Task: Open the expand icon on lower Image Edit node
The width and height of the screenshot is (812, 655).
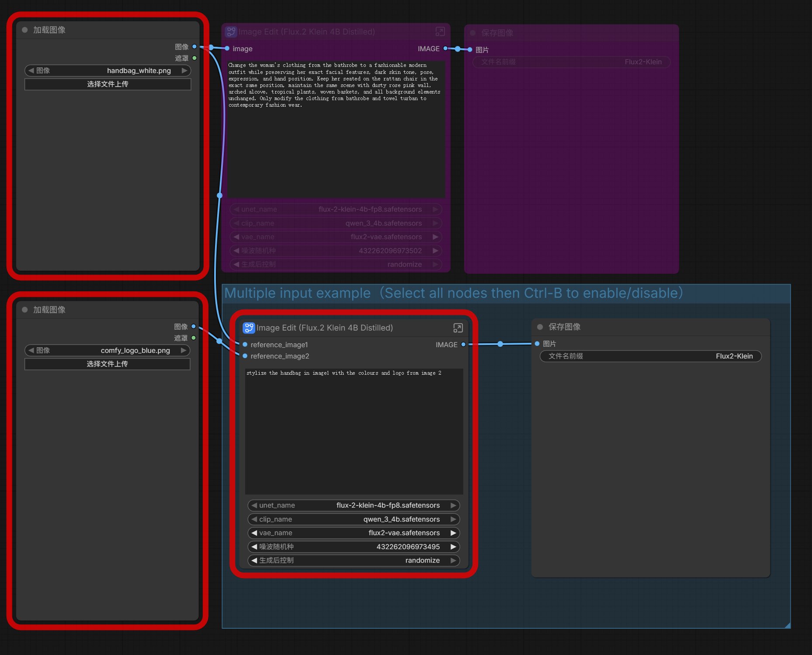Action: pyautogui.click(x=458, y=328)
